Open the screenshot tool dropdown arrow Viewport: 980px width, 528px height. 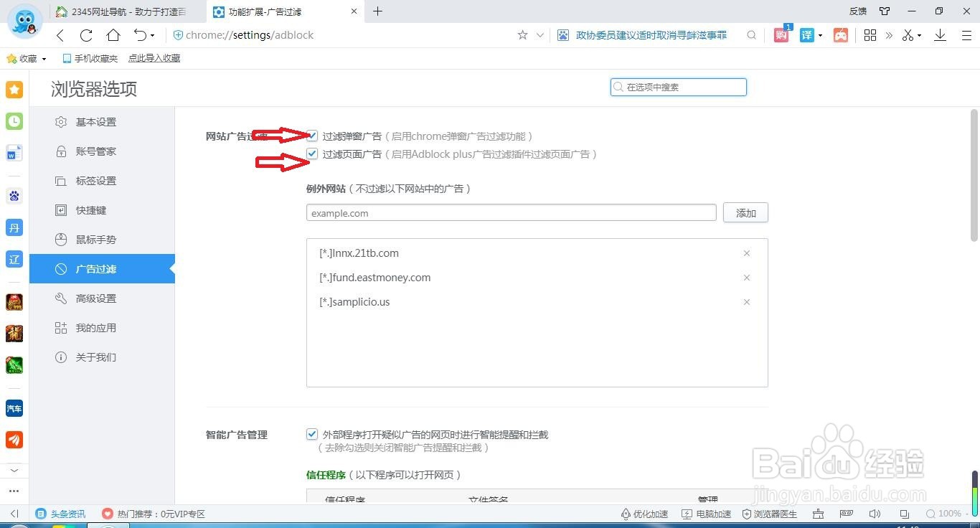pyautogui.click(x=918, y=34)
